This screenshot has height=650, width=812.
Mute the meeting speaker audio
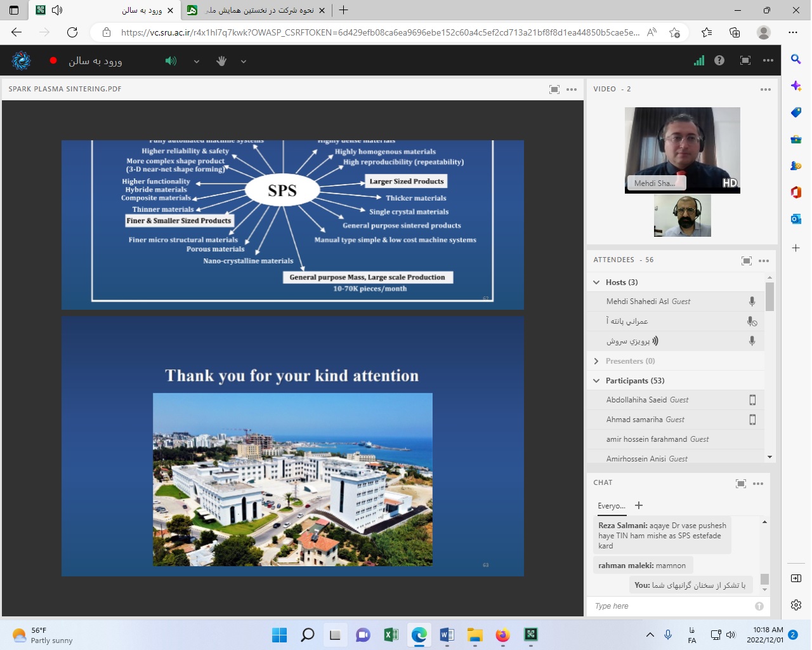[x=171, y=61]
